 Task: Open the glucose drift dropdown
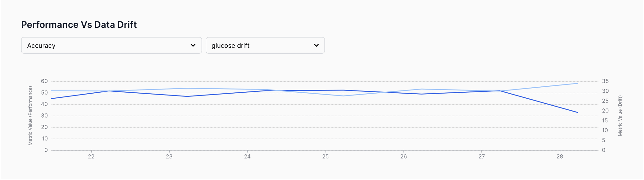pos(265,45)
